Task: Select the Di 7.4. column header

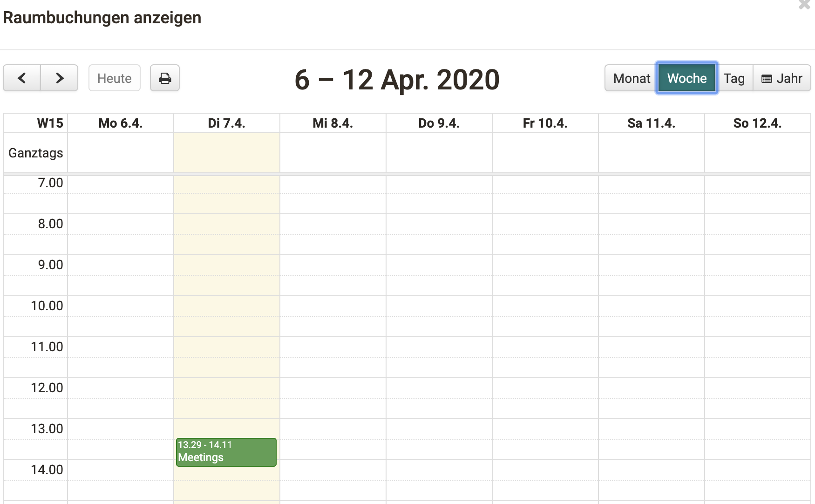Action: coord(226,123)
